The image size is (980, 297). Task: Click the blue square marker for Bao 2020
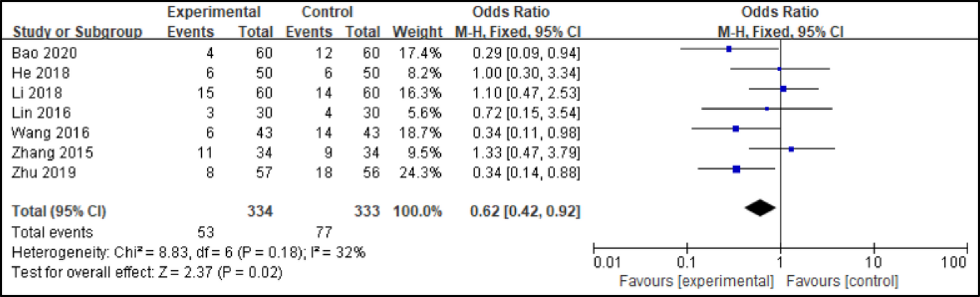[x=729, y=49]
